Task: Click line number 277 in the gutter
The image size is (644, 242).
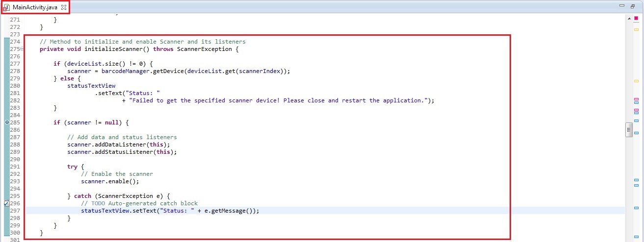Action: (x=15, y=64)
